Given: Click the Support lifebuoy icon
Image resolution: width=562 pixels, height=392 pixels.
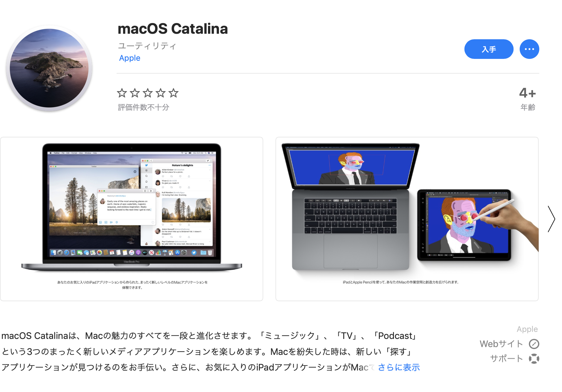Looking at the screenshot, I should point(534,359).
